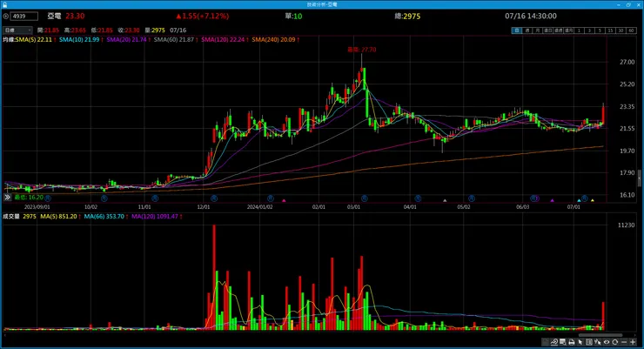Click the dimmed first icon of bottom toolbar
Screen dimensions: 644x349
pos(546,342)
